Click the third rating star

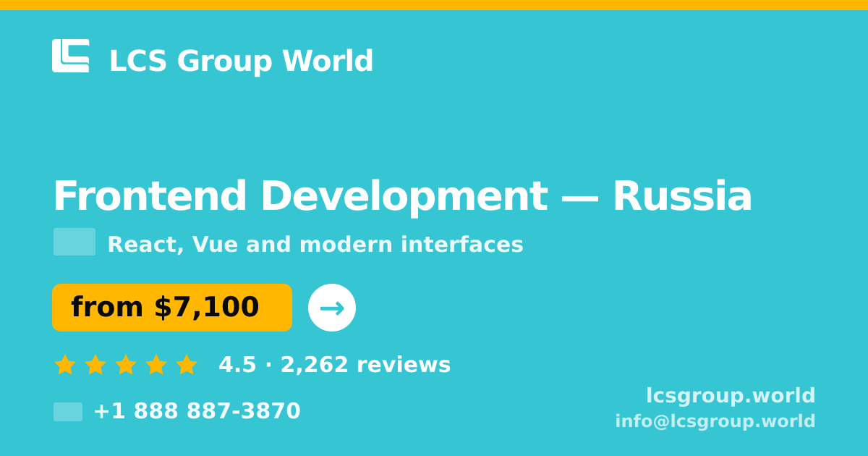coord(126,365)
